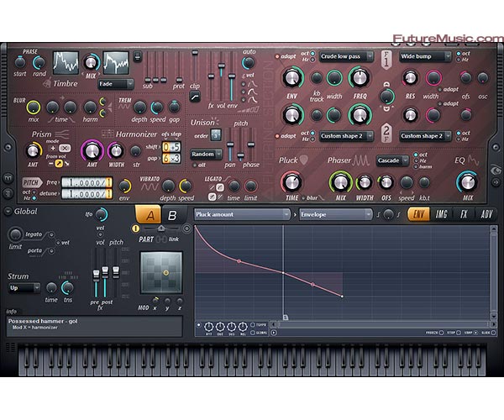Click the auto gain knob
This screenshot has height=420, width=504.
249,62
